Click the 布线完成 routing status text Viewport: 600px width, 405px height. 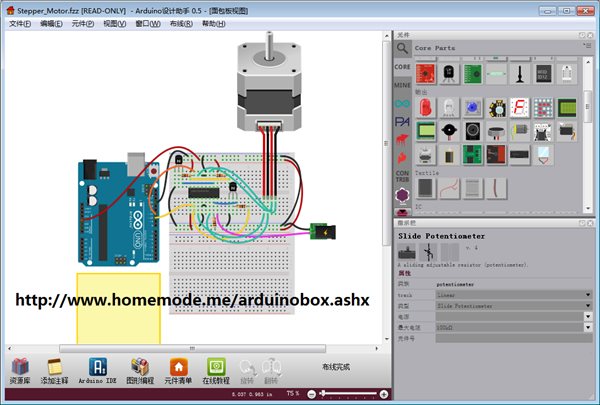coord(336,367)
